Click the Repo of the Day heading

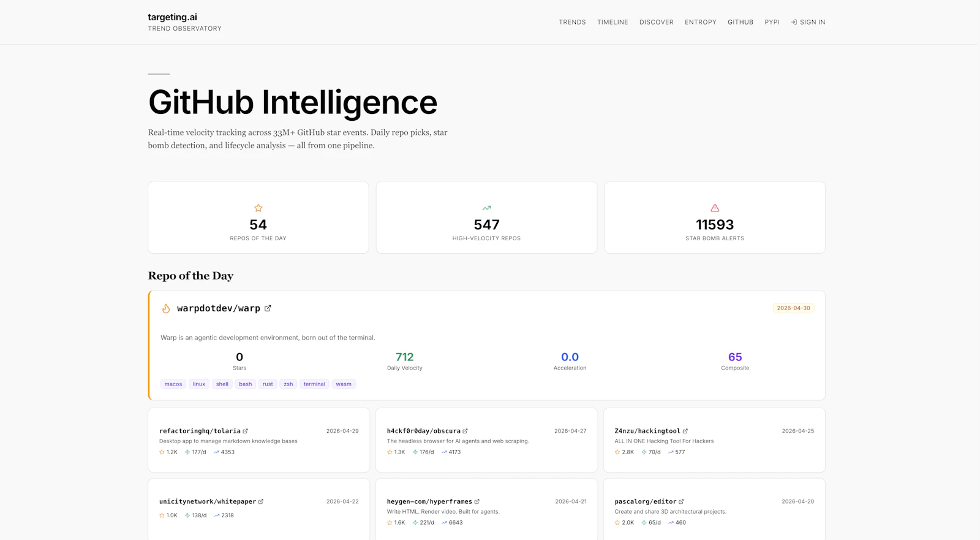(x=190, y=276)
